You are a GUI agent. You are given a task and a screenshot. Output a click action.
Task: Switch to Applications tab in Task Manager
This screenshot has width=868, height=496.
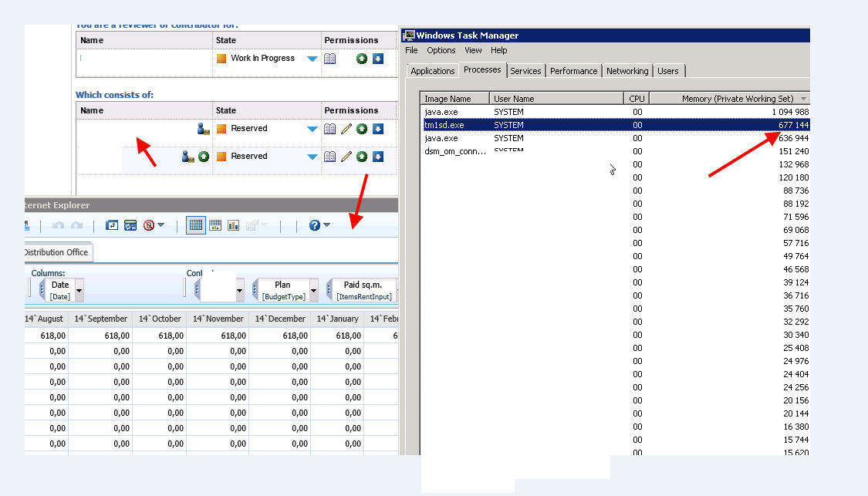pos(432,71)
